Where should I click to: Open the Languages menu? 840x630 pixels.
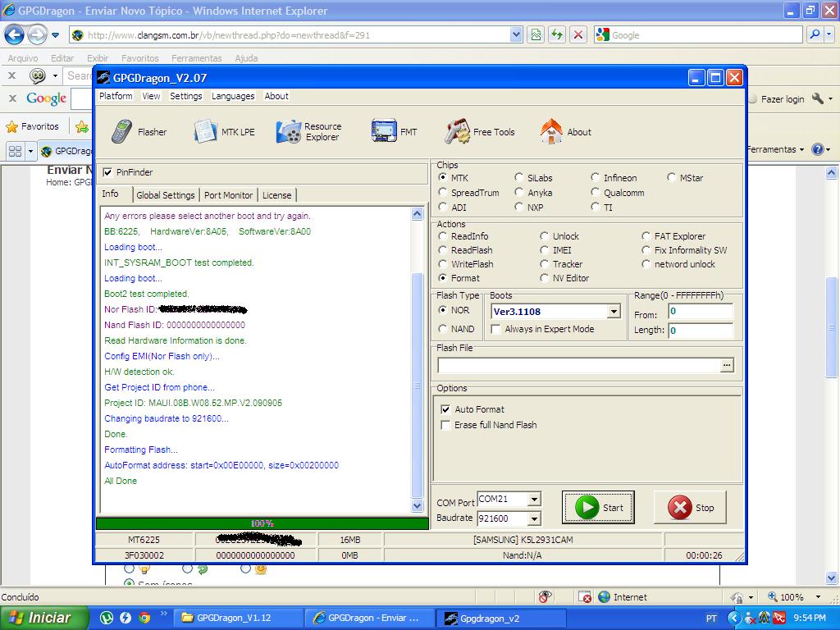point(233,96)
